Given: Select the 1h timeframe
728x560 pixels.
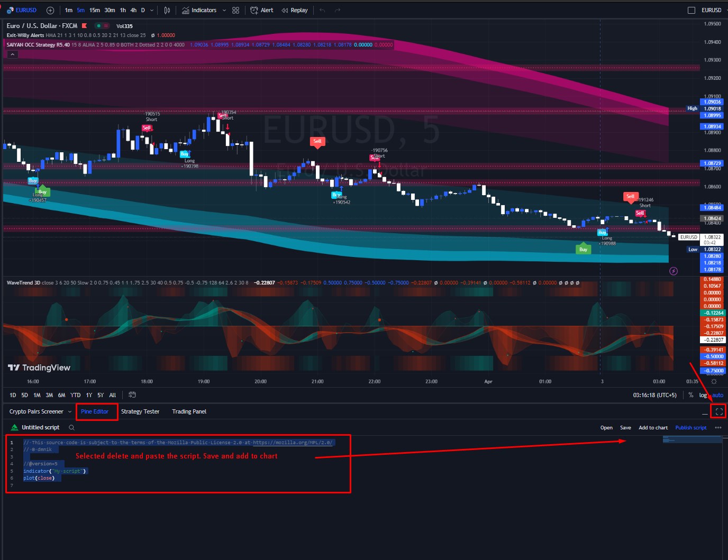Looking at the screenshot, I should click(123, 10).
